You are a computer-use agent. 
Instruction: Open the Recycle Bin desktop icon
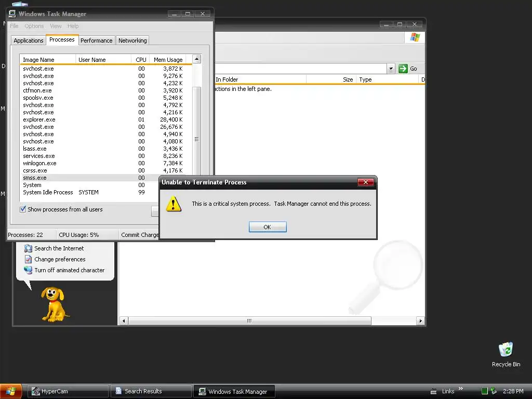coord(506,354)
